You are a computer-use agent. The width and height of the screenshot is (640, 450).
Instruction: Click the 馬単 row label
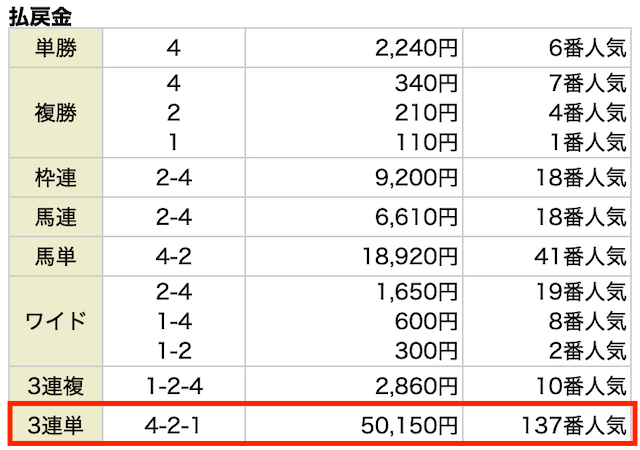56,256
